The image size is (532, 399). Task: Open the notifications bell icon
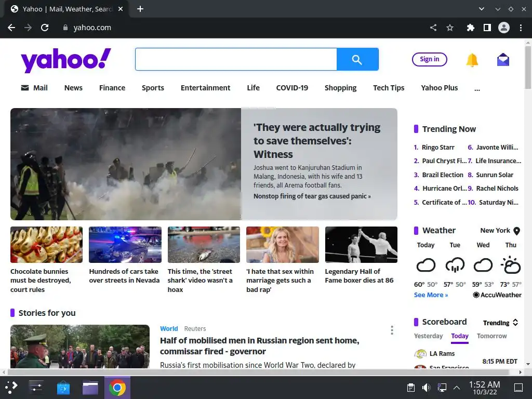(472, 60)
